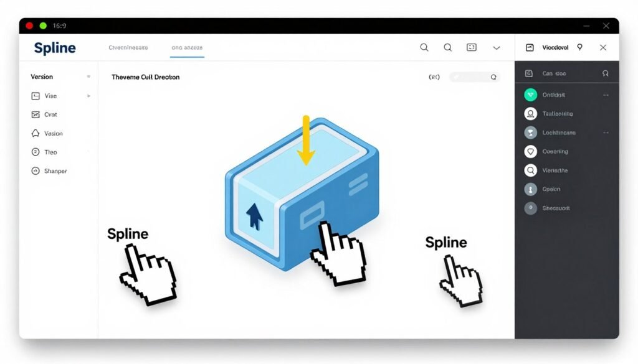Click the Spline logo in the header

[55, 48]
